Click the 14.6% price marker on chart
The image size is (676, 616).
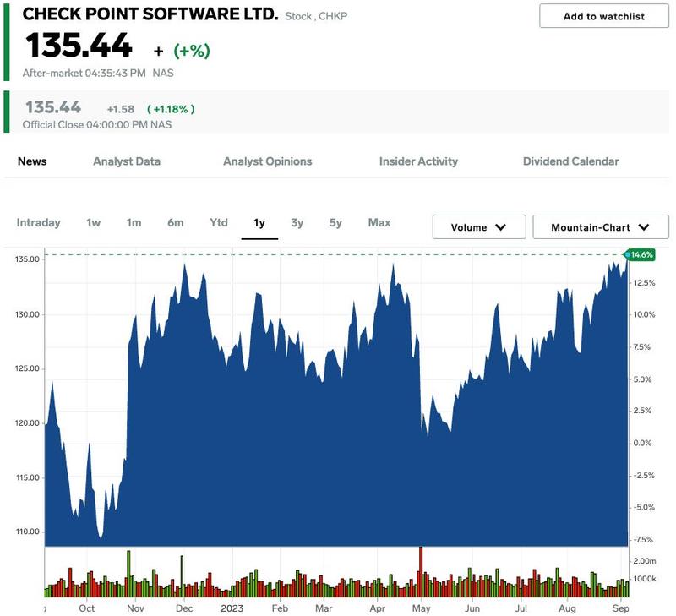point(641,254)
